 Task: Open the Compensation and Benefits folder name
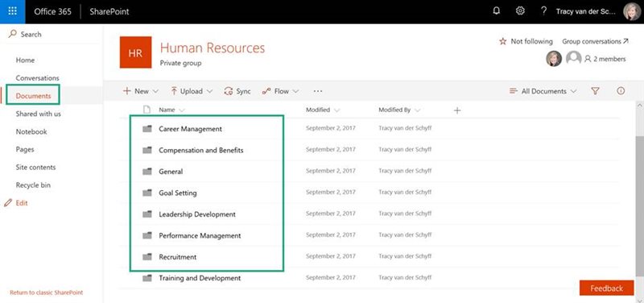pyautogui.click(x=200, y=150)
